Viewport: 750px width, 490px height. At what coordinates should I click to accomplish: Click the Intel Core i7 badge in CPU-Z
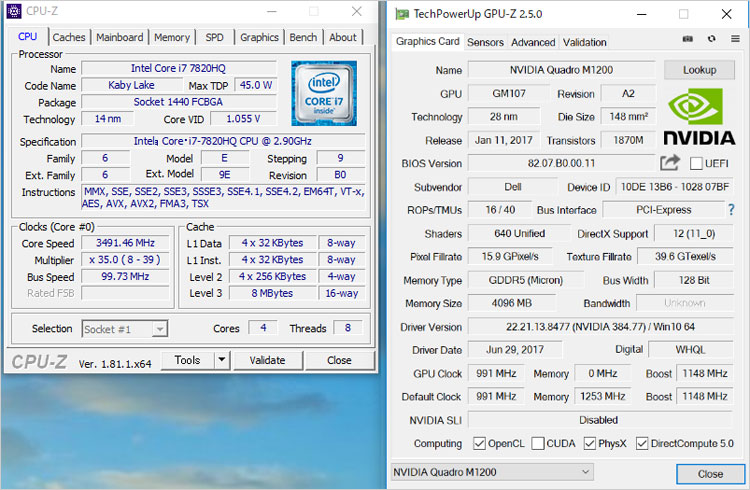[x=324, y=93]
